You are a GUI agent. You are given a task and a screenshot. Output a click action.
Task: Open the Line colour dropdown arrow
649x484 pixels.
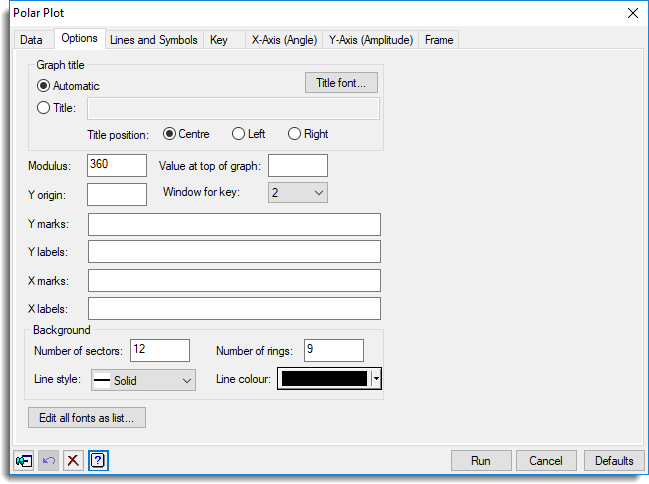376,379
